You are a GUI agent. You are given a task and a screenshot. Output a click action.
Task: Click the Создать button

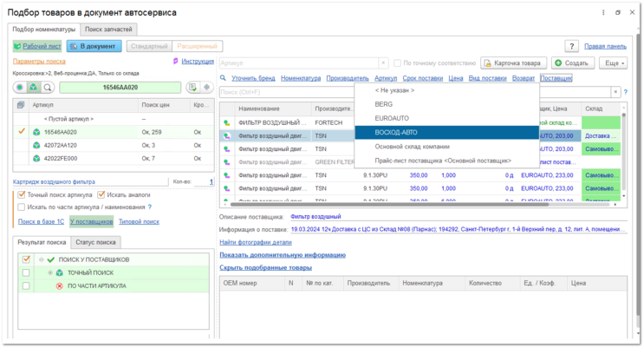tap(573, 63)
